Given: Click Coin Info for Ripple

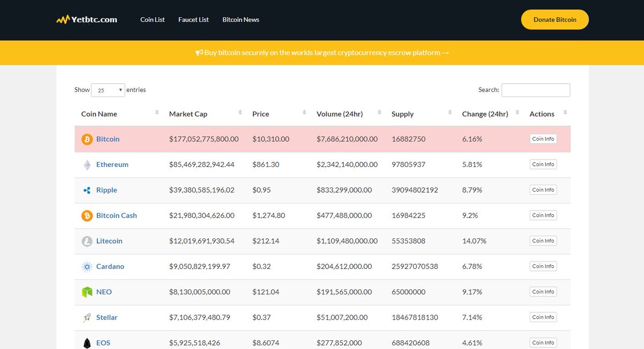Looking at the screenshot, I should (x=543, y=190).
